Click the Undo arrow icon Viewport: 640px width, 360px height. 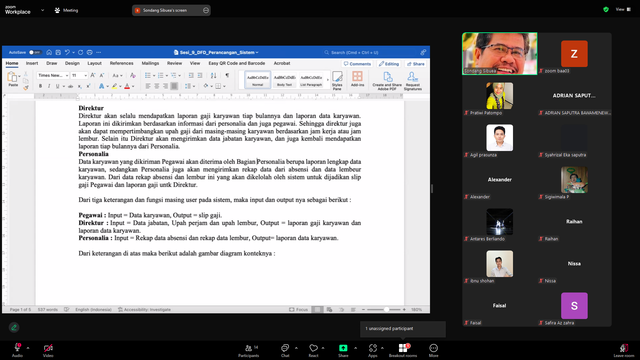67,53
